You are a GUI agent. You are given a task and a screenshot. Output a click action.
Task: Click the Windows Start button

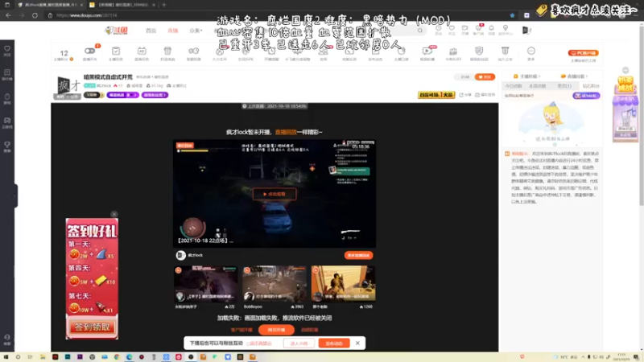6,357
